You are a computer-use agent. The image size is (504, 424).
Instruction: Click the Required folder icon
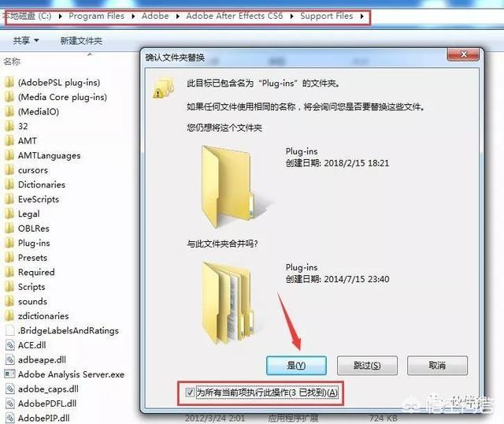click(x=9, y=272)
